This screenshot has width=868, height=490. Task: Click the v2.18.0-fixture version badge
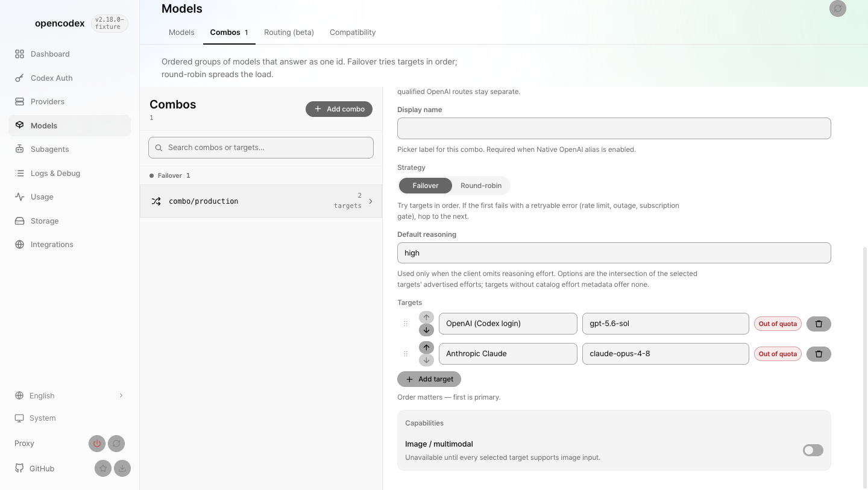[x=109, y=24]
